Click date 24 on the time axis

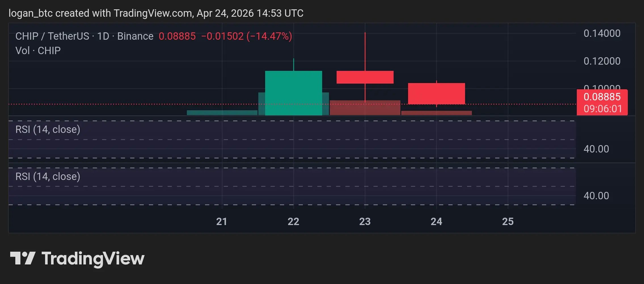pos(436,222)
